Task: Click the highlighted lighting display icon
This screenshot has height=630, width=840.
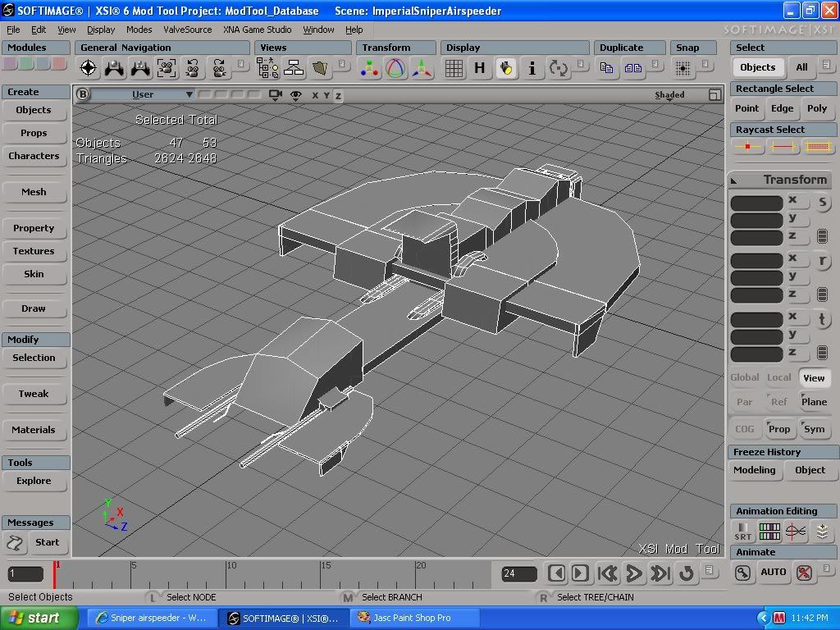Action: [x=505, y=68]
